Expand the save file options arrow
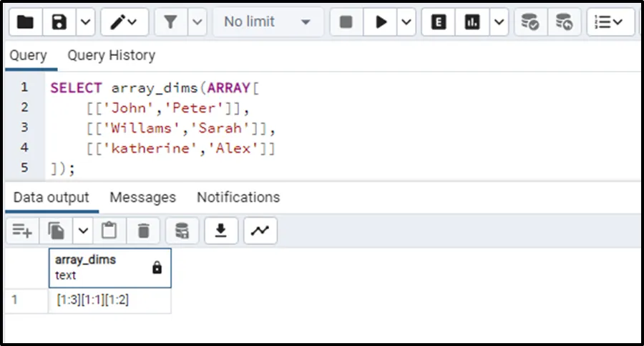The height and width of the screenshot is (346, 644). pyautogui.click(x=85, y=22)
